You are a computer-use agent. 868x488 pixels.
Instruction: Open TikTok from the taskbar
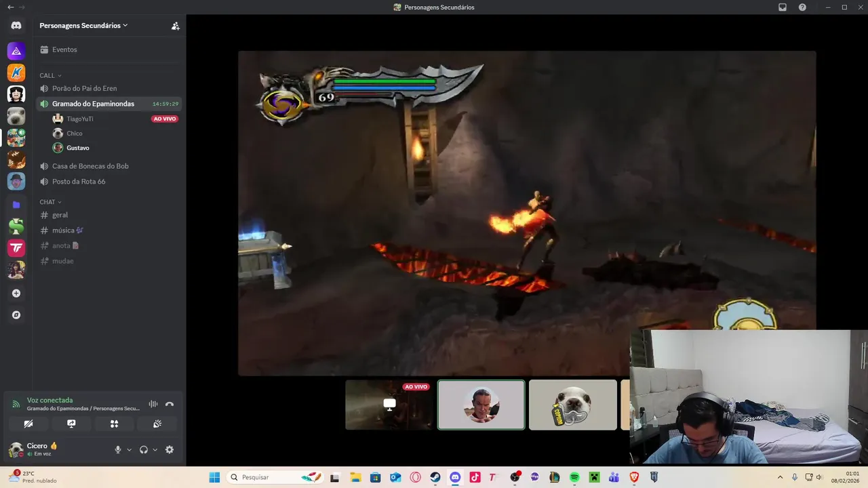click(475, 477)
